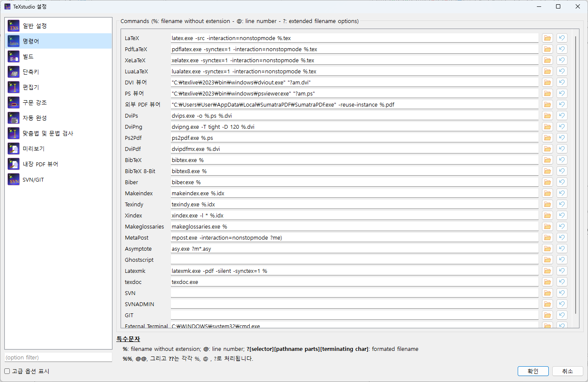Edit the Asymptote command field
Viewport: 588px width, 382px height.
pos(355,249)
